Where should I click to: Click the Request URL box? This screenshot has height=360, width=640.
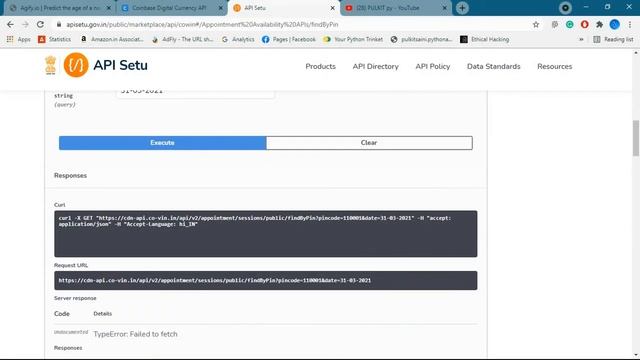click(266, 280)
